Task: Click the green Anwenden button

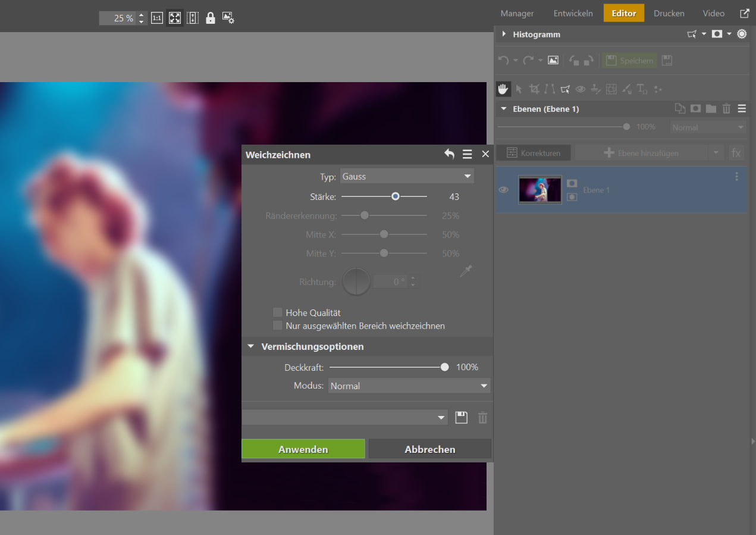Action: tap(303, 449)
